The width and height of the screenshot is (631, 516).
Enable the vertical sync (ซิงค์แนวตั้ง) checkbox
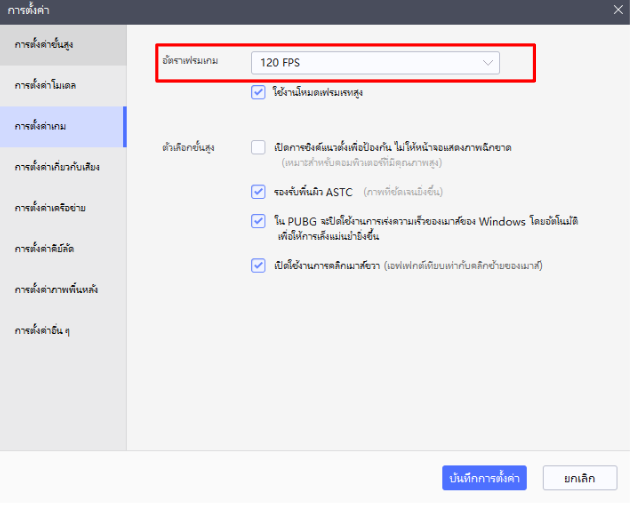pos(259,147)
